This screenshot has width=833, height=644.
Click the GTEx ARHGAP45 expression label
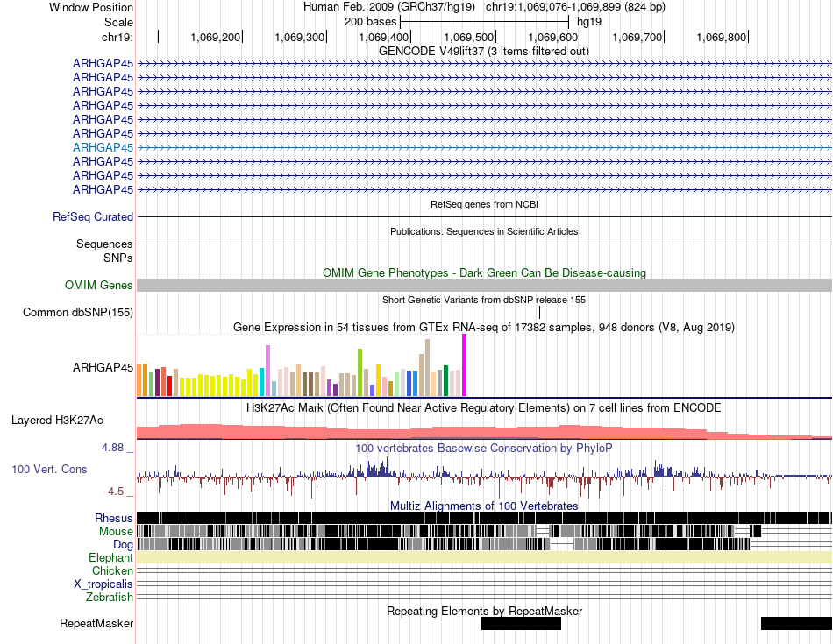pos(103,367)
